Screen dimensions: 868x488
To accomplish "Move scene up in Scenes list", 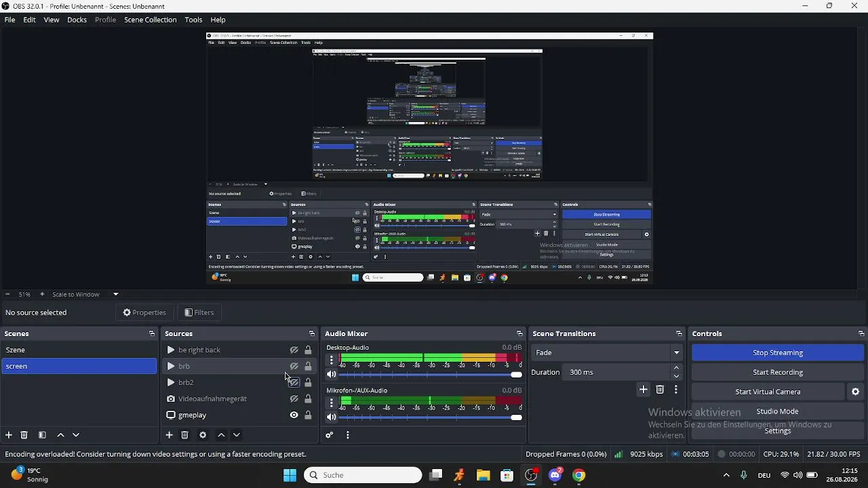I will pos(60,435).
